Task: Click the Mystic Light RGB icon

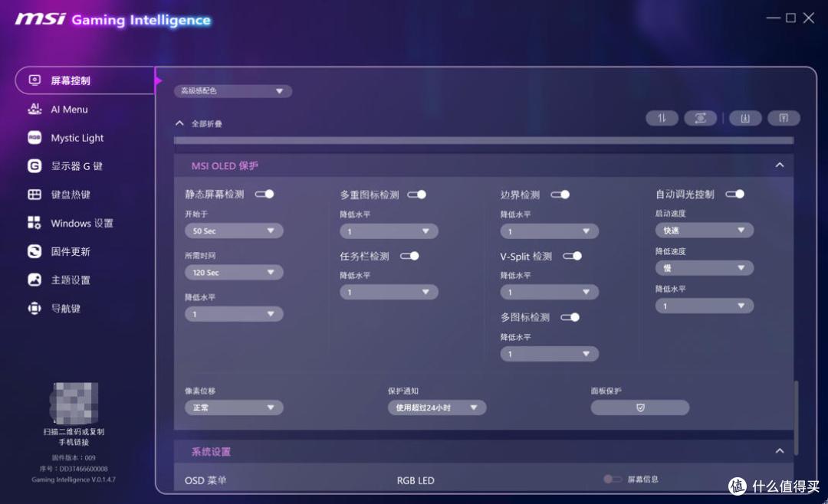Action: (34, 138)
